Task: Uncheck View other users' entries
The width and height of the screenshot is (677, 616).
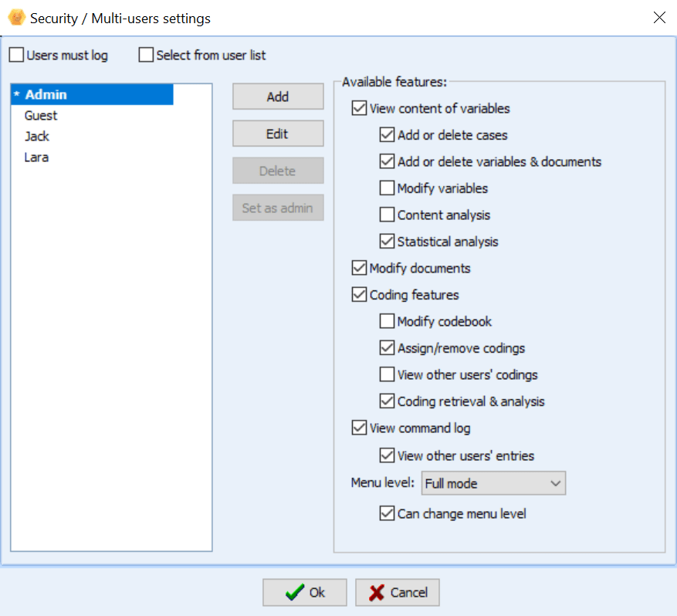Action: (x=387, y=455)
